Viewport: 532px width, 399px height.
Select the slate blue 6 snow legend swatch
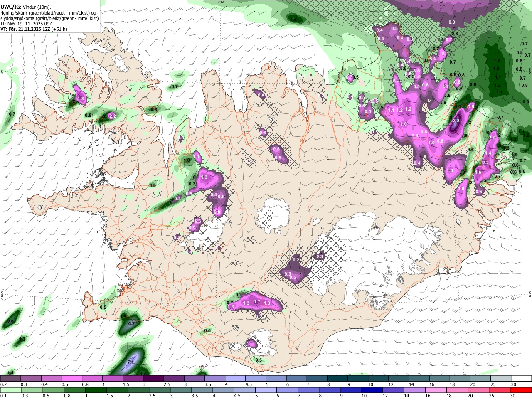297,379
